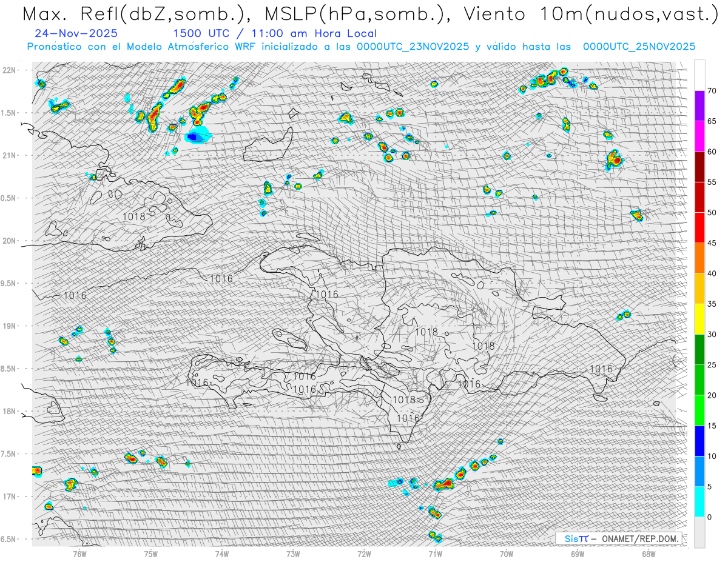The image size is (728, 562).
Task: Click the "75W" longitude label
Action: tap(151, 554)
